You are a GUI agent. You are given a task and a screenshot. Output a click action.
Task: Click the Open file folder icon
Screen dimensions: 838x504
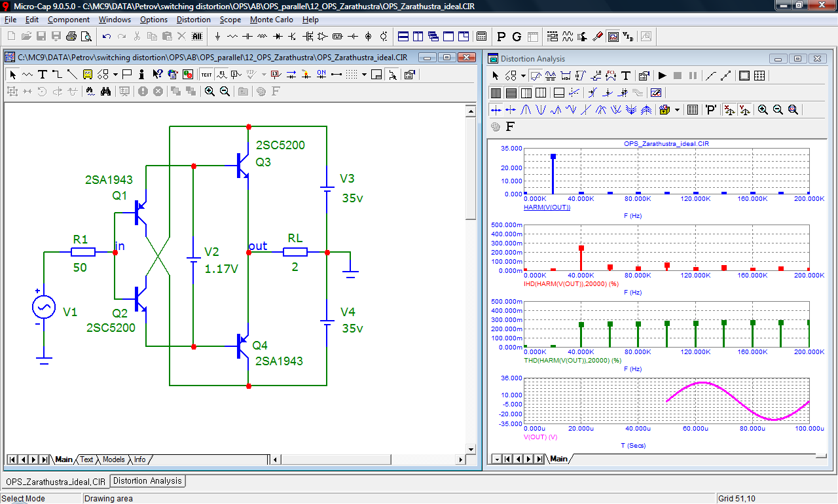click(26, 36)
